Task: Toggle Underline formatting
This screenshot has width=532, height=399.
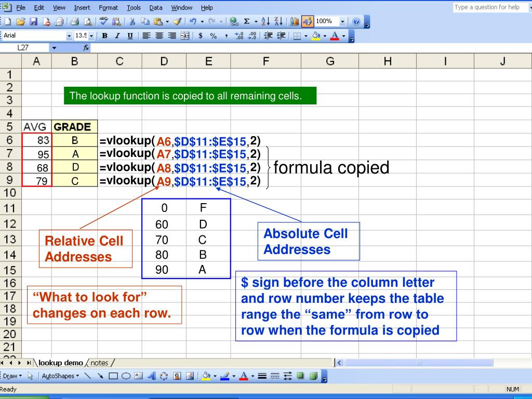Action: click(130, 36)
